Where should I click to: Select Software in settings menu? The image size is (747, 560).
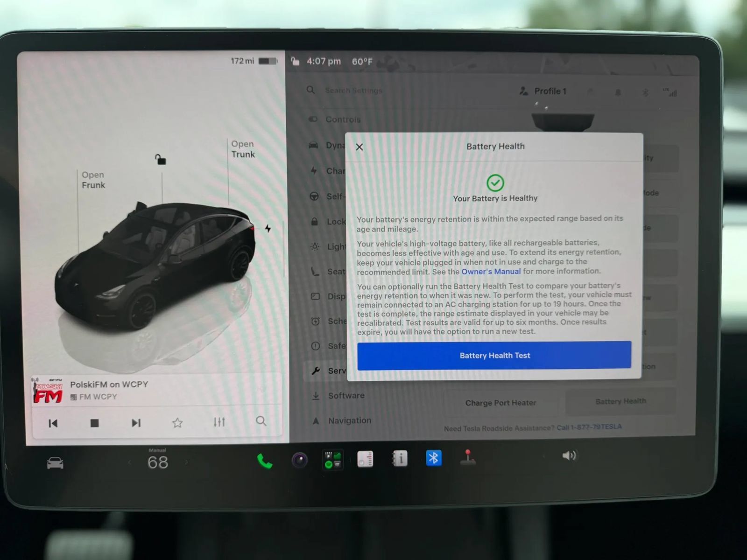click(x=338, y=396)
